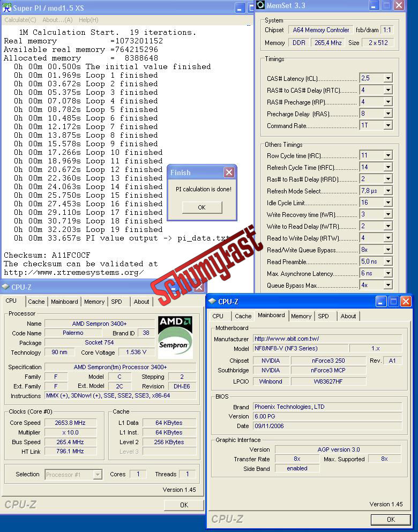Viewport: 418px width, 532px height.
Task: Close the MemSet window
Action: click(399, 5)
